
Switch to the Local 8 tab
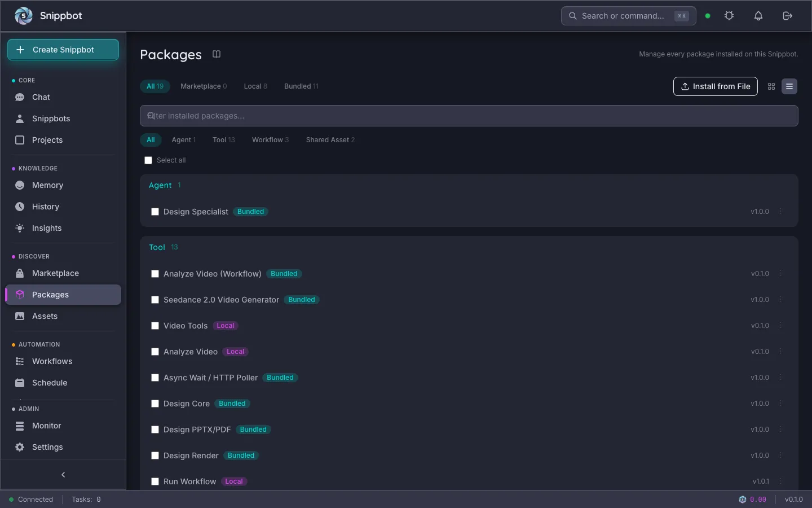point(255,86)
